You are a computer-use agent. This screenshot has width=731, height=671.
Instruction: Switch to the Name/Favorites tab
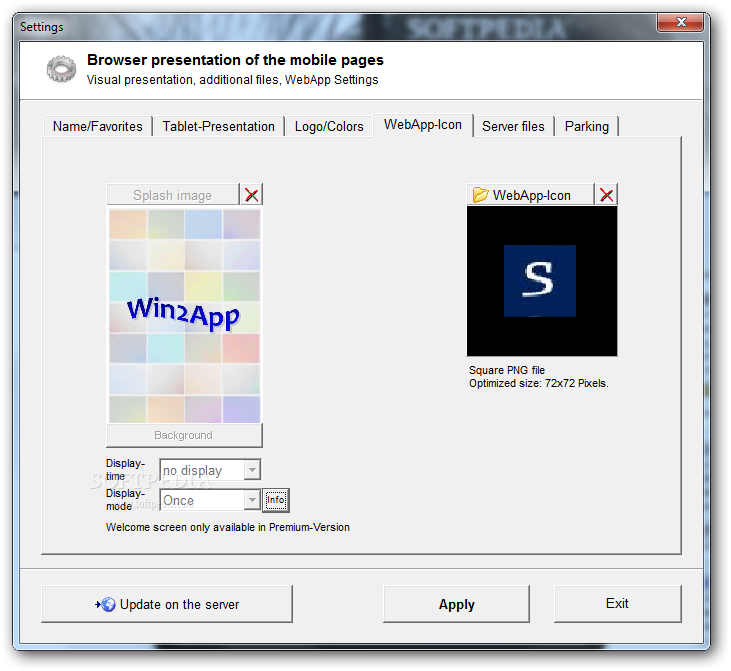(98, 126)
